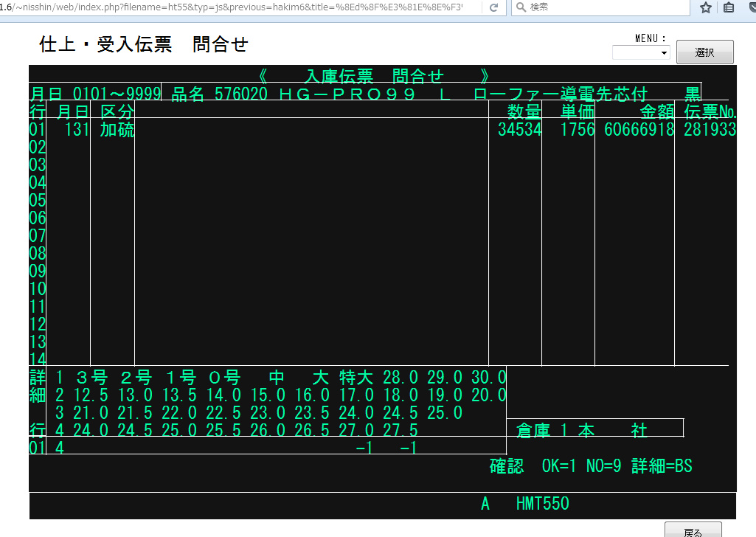Image resolution: width=756 pixels, height=537 pixels.
Task: Click the quantity value 34534
Action: tap(519, 130)
